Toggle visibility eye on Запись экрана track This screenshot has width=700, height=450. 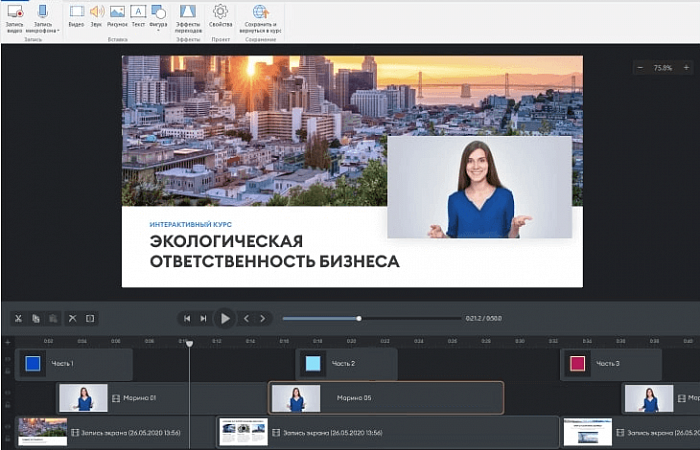[7, 426]
